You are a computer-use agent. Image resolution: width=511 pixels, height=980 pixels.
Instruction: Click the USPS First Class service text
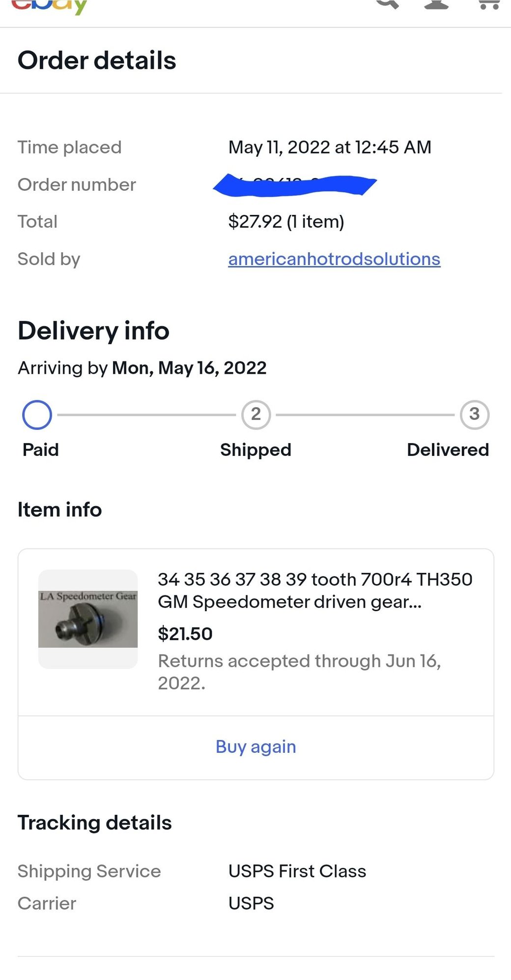[297, 871]
